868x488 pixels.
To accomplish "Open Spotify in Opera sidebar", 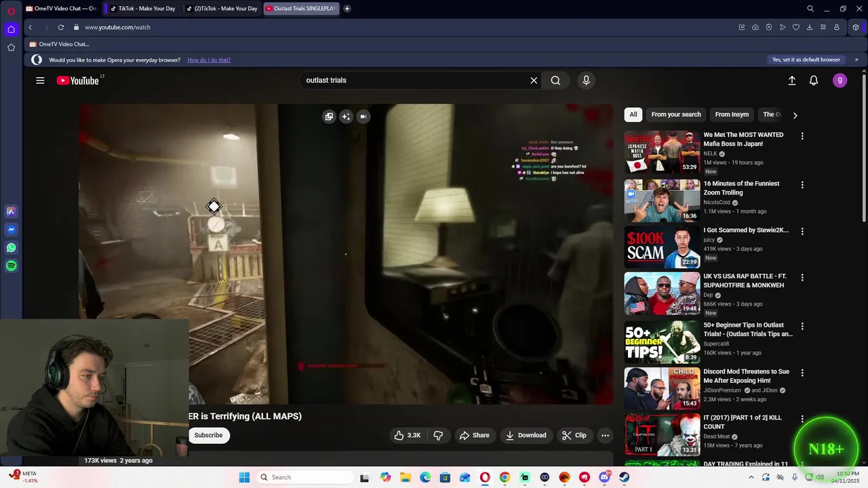I will (11, 266).
